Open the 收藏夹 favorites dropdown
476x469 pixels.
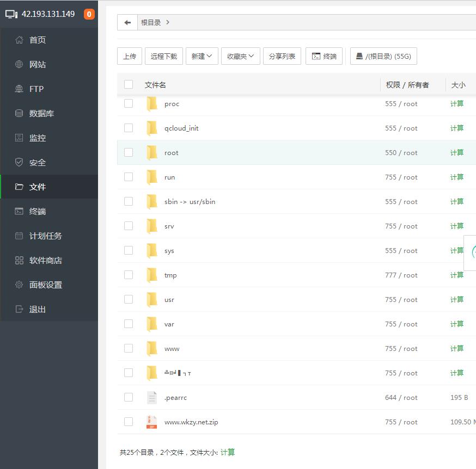tap(240, 56)
